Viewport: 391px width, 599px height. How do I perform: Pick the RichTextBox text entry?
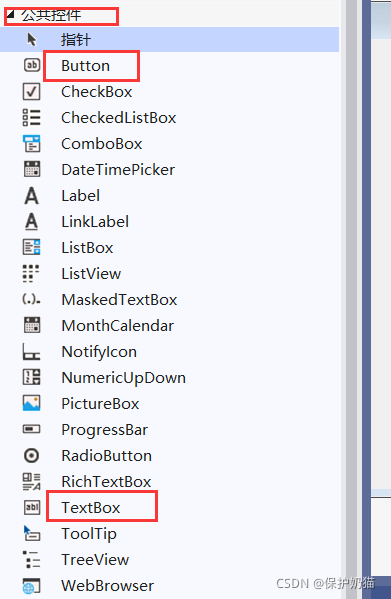pos(107,482)
